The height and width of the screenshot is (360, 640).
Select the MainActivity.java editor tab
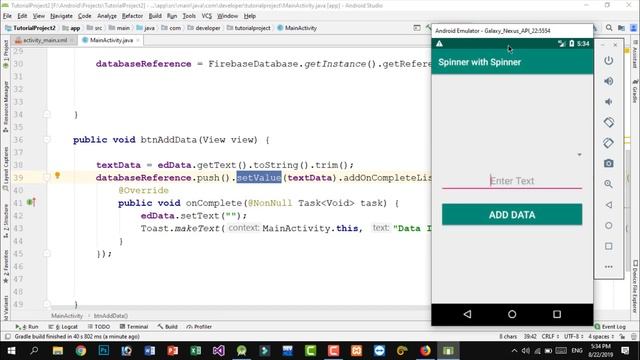point(111,40)
